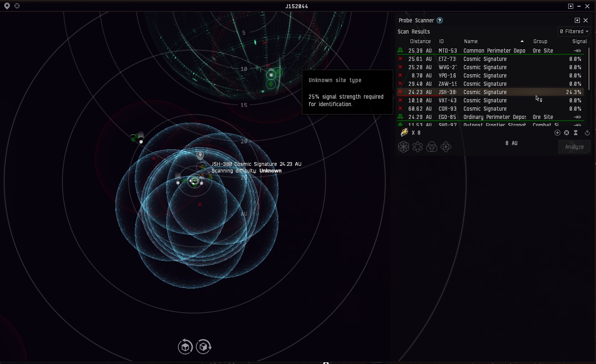596x364 pixels.
Task: Sort scan results by Distance column
Action: 420,41
